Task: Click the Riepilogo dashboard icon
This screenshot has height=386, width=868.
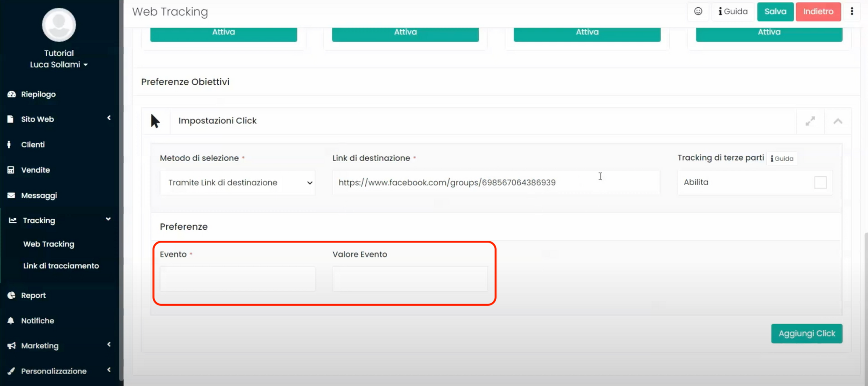Action: [x=11, y=94]
